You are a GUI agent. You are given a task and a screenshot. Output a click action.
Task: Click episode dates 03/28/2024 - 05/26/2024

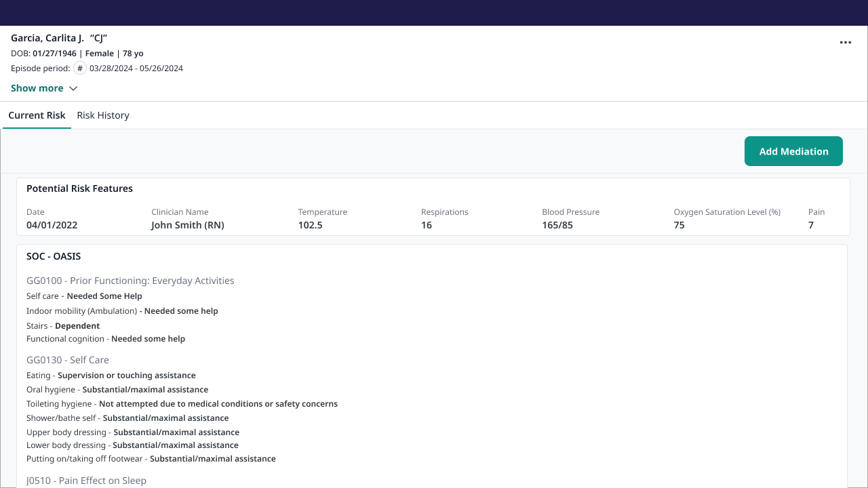click(x=136, y=68)
